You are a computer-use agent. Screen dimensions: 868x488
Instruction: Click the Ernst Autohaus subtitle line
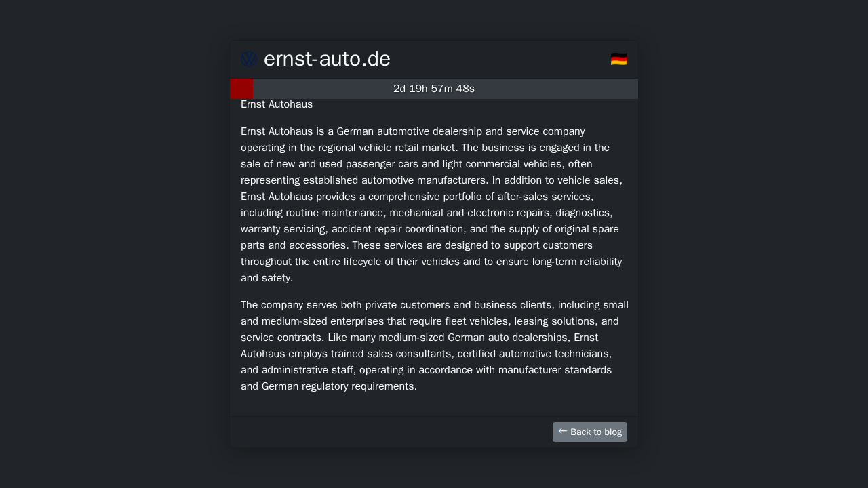277,104
